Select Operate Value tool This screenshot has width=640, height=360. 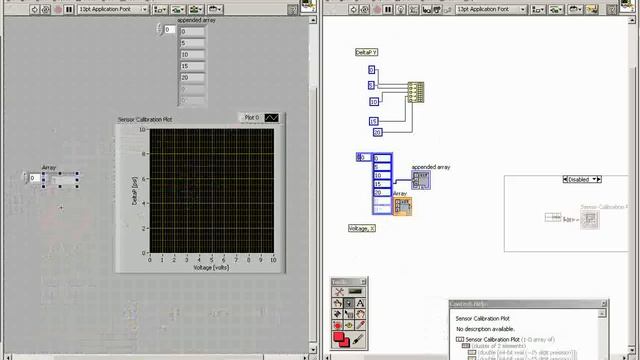click(338, 303)
